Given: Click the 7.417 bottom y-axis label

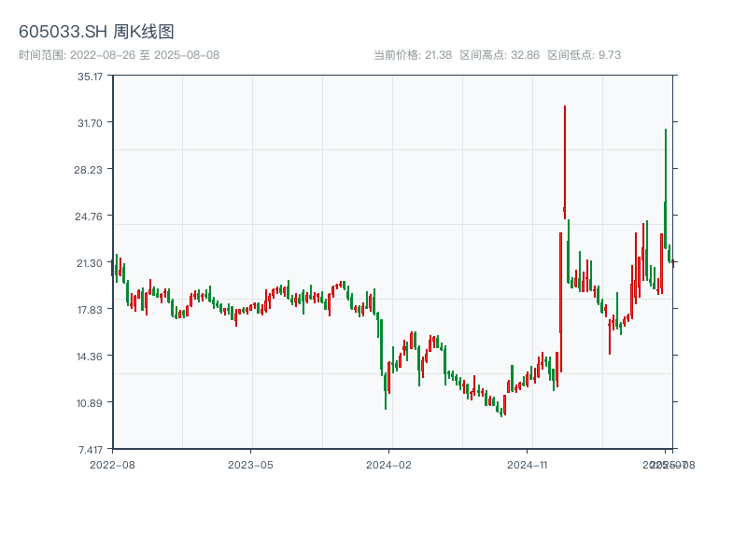Looking at the screenshot, I should coord(91,449).
